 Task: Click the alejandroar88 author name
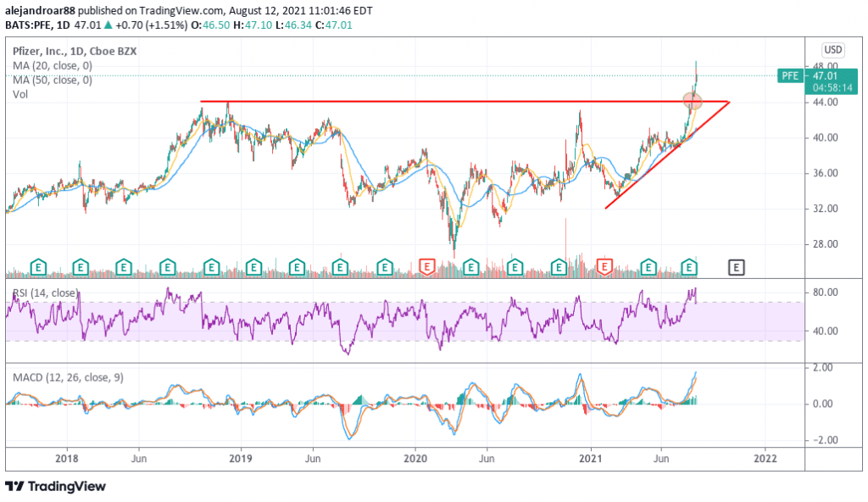(x=40, y=10)
